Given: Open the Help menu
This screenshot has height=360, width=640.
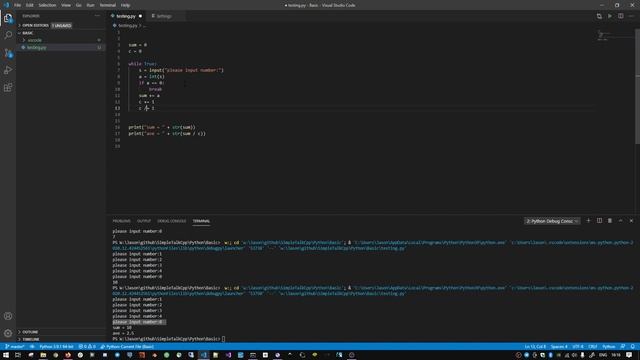Looking at the screenshot, I should 126,5.
